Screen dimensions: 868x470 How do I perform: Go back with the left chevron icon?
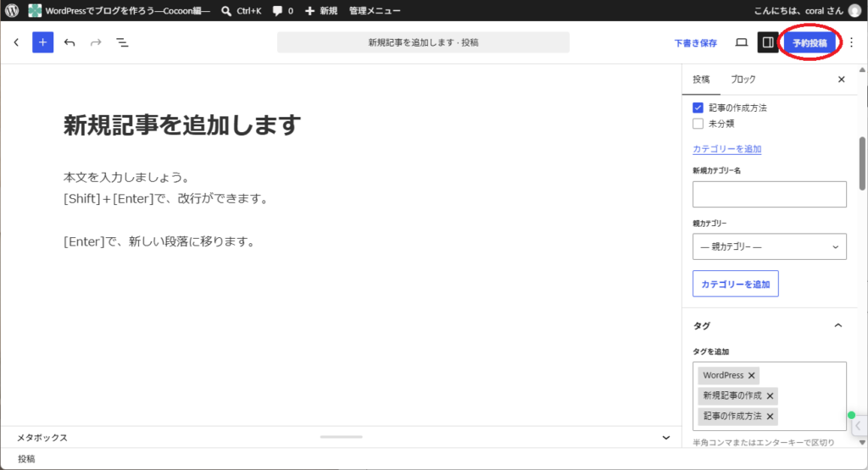(17, 42)
